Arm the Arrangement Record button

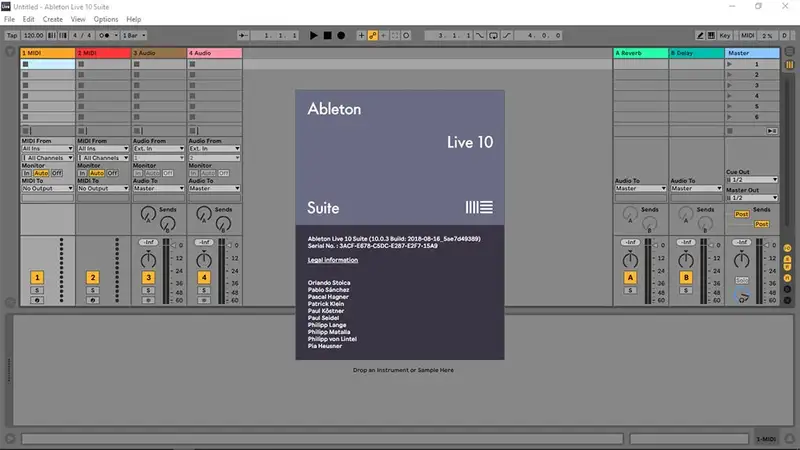341,35
